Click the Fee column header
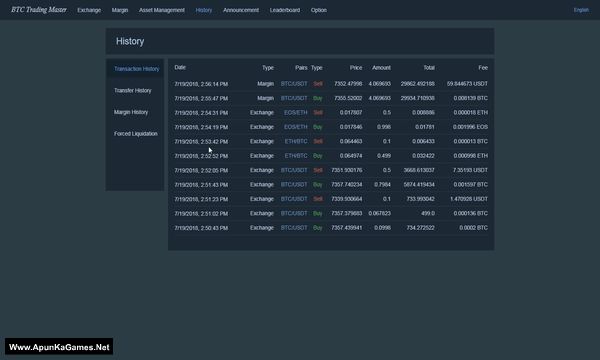600x360 pixels. (x=483, y=68)
